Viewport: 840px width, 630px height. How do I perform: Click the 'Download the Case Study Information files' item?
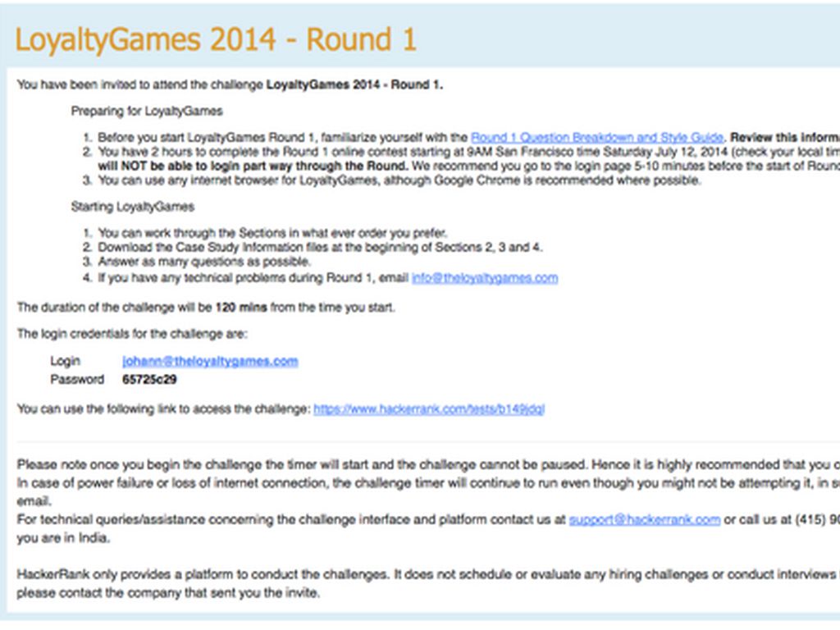coord(320,247)
